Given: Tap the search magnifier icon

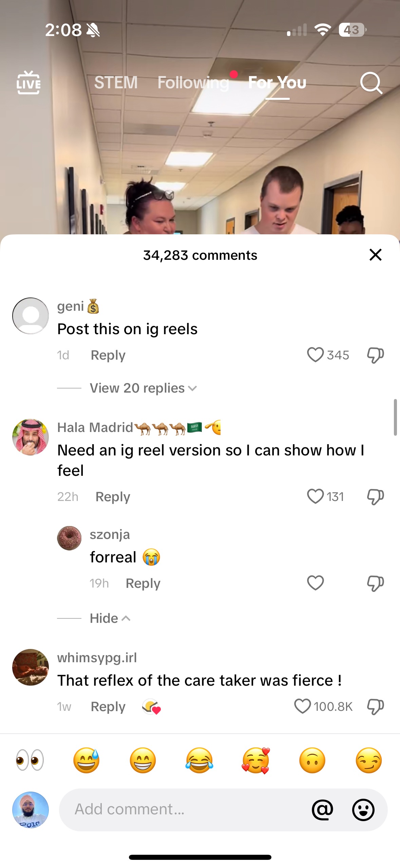Looking at the screenshot, I should coord(371,83).
